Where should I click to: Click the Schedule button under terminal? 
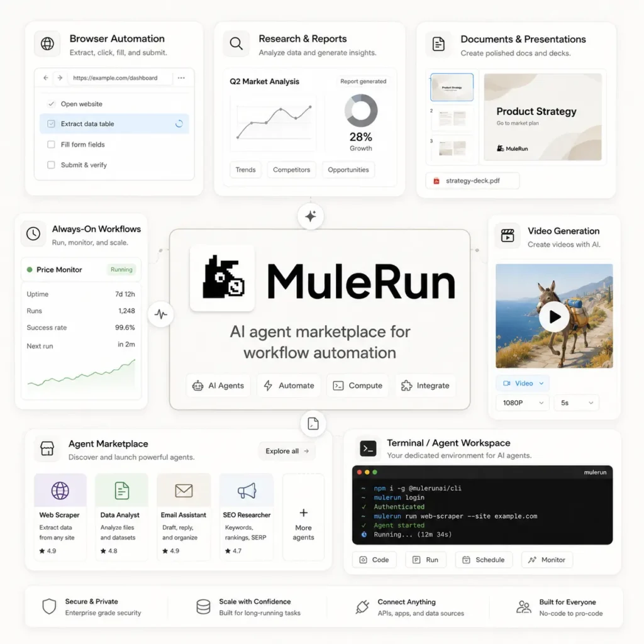484,560
